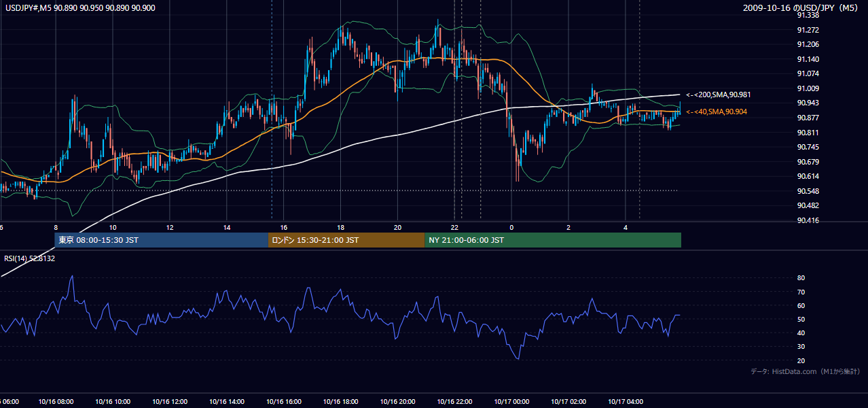Viewport: 868px width, 408px height.
Task: Click hour label 14 under the price chart
Action: pos(227,227)
